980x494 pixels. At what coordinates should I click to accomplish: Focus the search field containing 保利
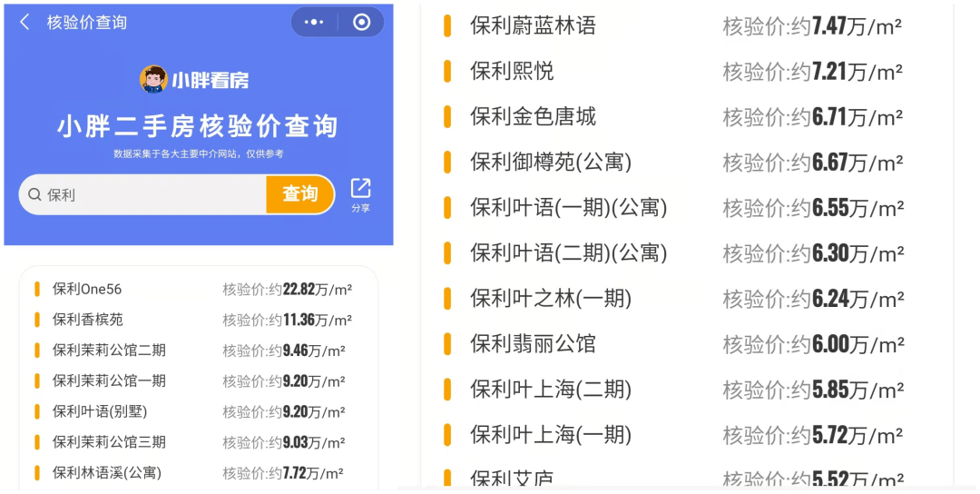click(143, 194)
